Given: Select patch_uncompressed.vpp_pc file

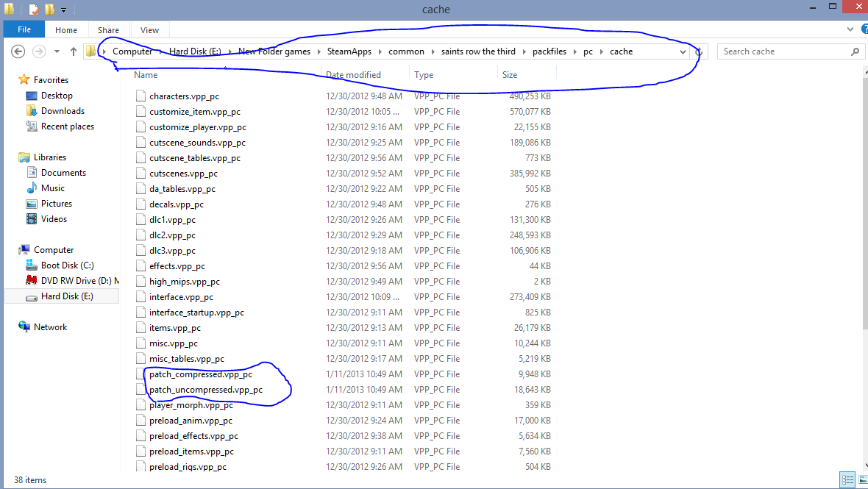Looking at the screenshot, I should coord(206,390).
